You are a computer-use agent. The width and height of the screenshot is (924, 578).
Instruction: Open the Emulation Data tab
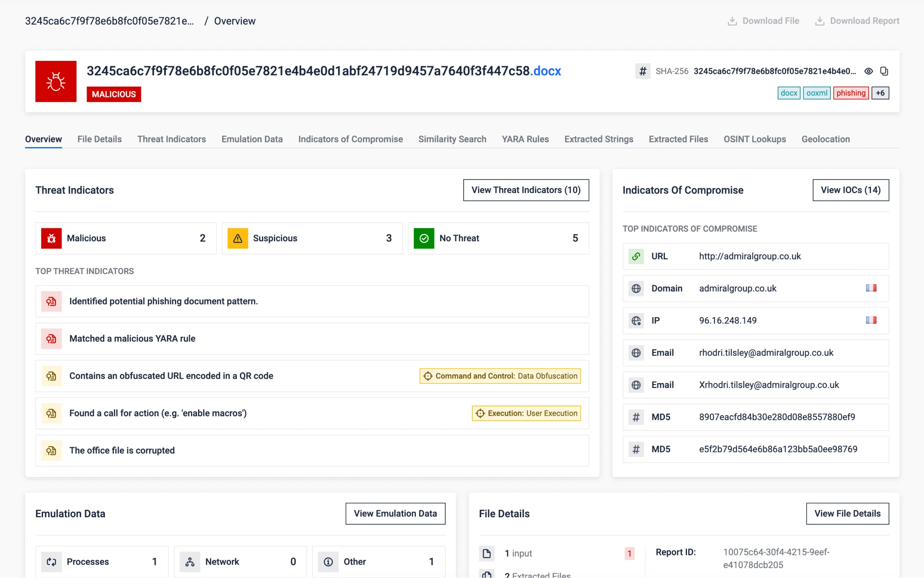pyautogui.click(x=252, y=139)
